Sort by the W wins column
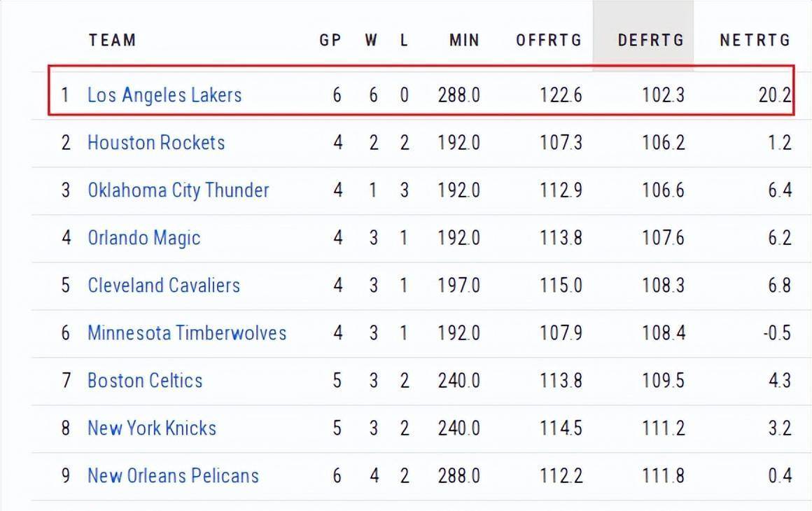 (x=371, y=40)
